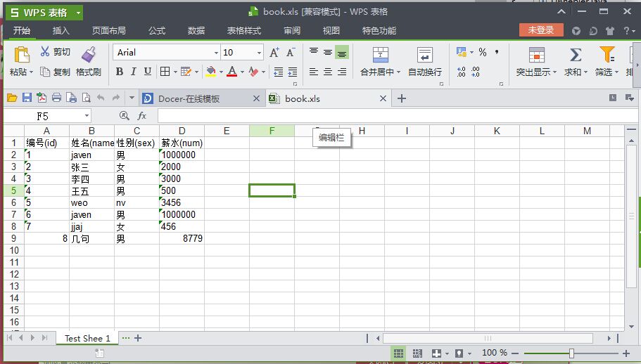The height and width of the screenshot is (364, 641).
Task: Click the fill color bucket icon
Action: (210, 72)
